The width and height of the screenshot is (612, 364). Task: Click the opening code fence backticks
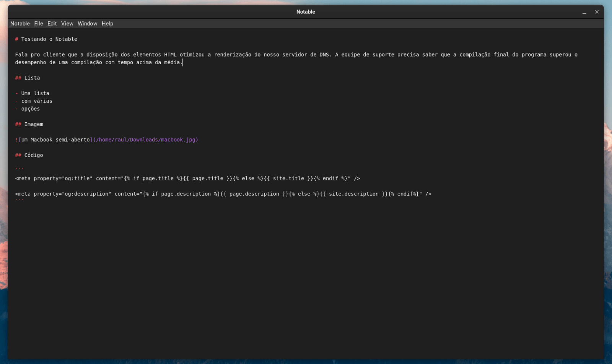point(19,167)
